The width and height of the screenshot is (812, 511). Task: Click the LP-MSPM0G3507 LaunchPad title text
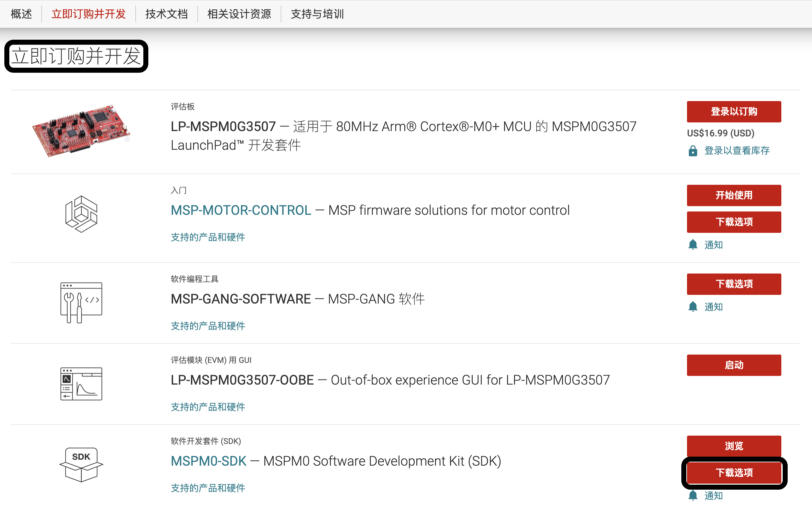click(x=404, y=136)
